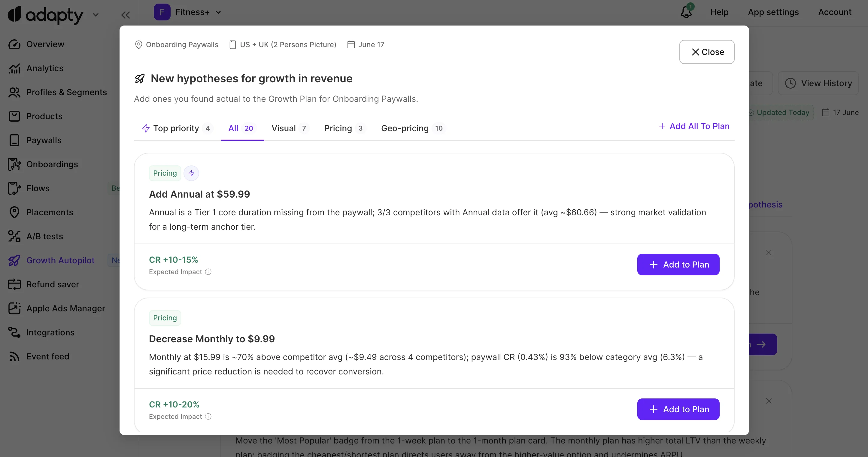Click the adapty logo

45,14
